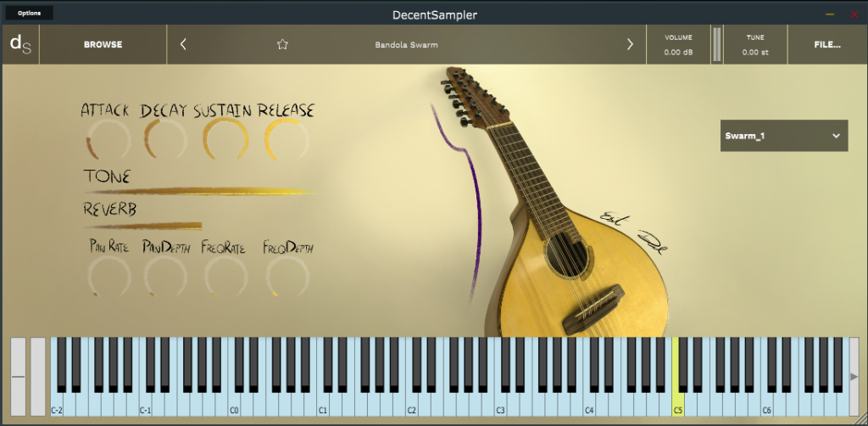Go to previous preset with left arrow
Screen dimensions: 868x426
(183, 44)
